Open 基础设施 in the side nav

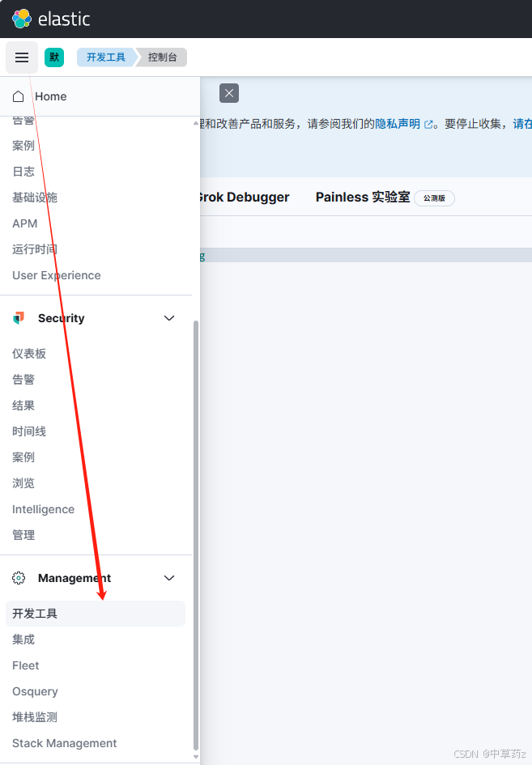[35, 198]
